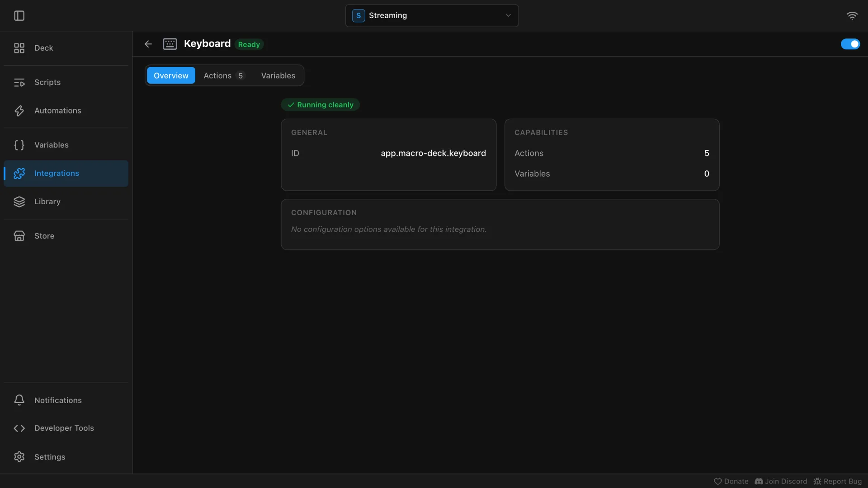868x488 pixels.
Task: Select the Overview tab
Action: 171,75
